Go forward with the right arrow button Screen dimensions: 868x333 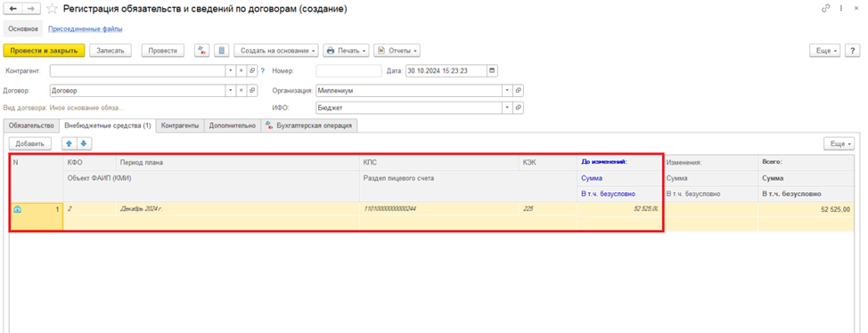pyautogui.click(x=31, y=9)
